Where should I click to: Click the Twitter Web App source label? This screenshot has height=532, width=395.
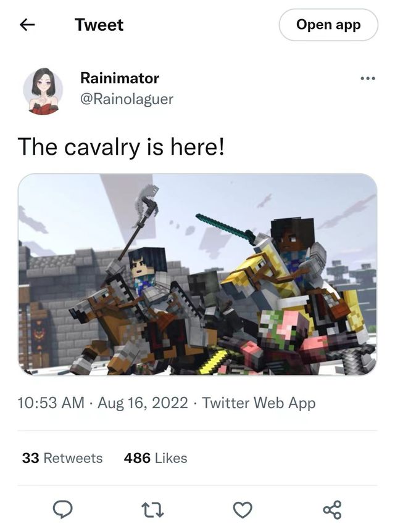point(259,403)
